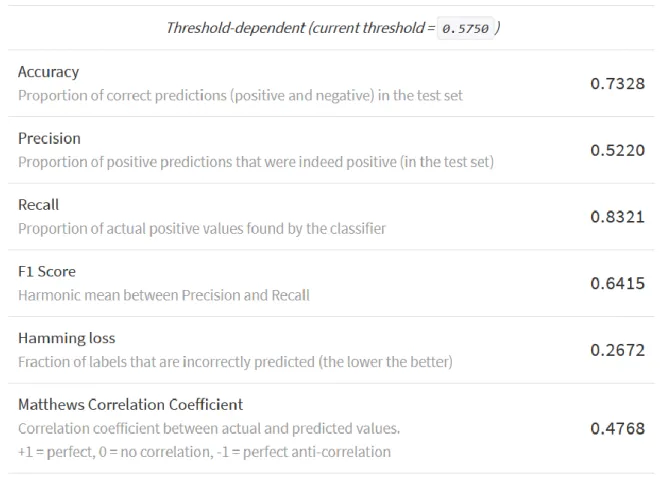Select the Matthews Correlation Coefficient label

point(130,405)
